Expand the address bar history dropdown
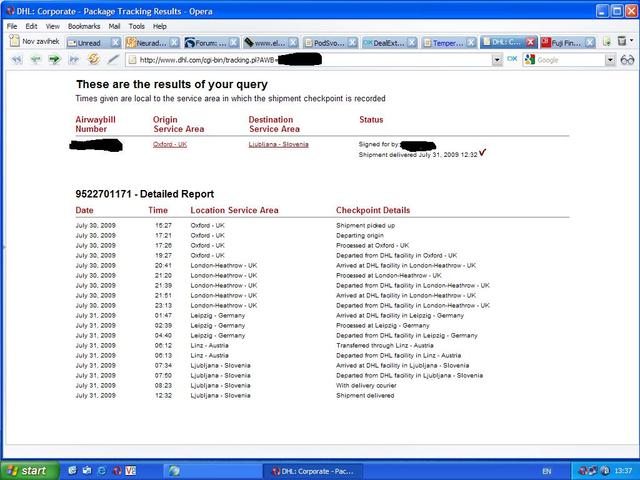The width and height of the screenshot is (640, 480). pos(497,60)
